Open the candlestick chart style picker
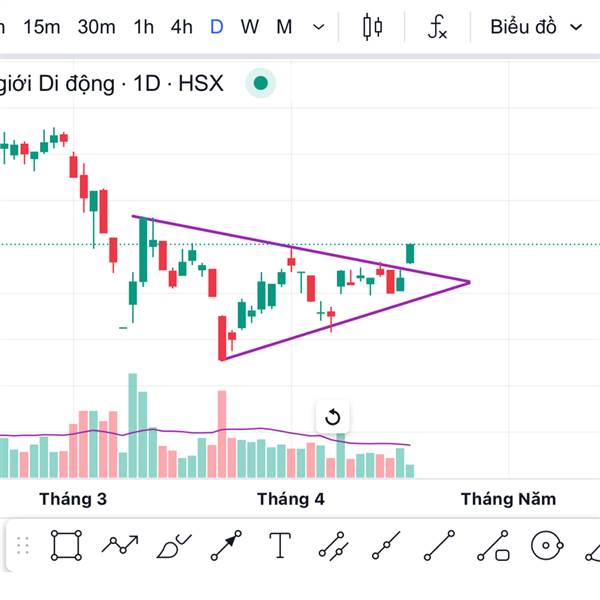600x600 pixels. pyautogui.click(x=373, y=27)
